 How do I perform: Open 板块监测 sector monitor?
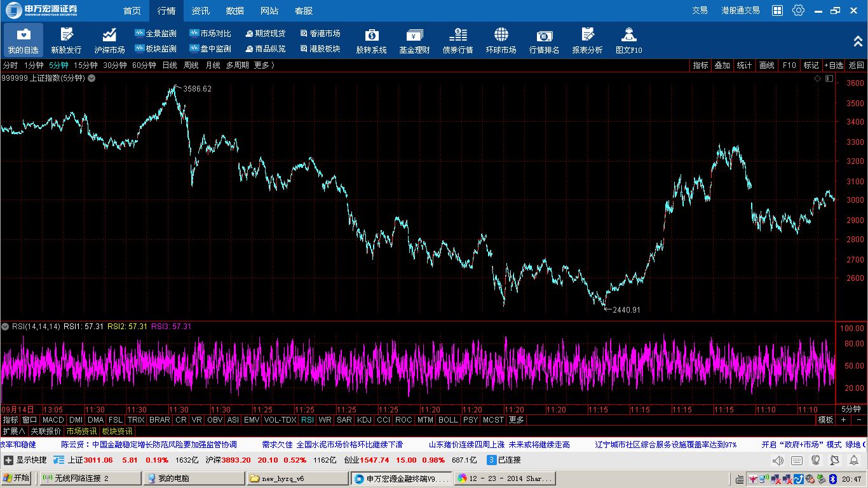tap(156, 49)
